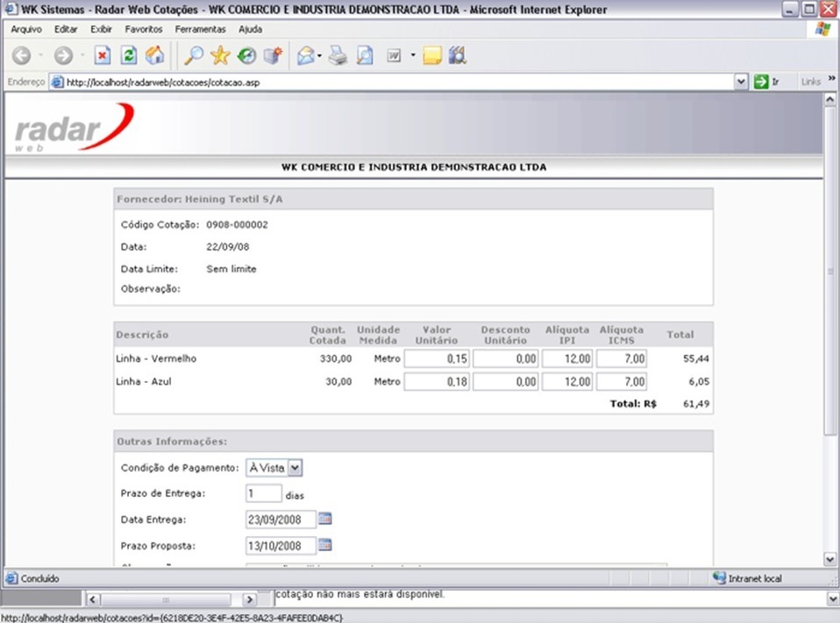Viewport: 840px width, 623px height.
Task: Click the Ir (Go) button
Action: (766, 81)
